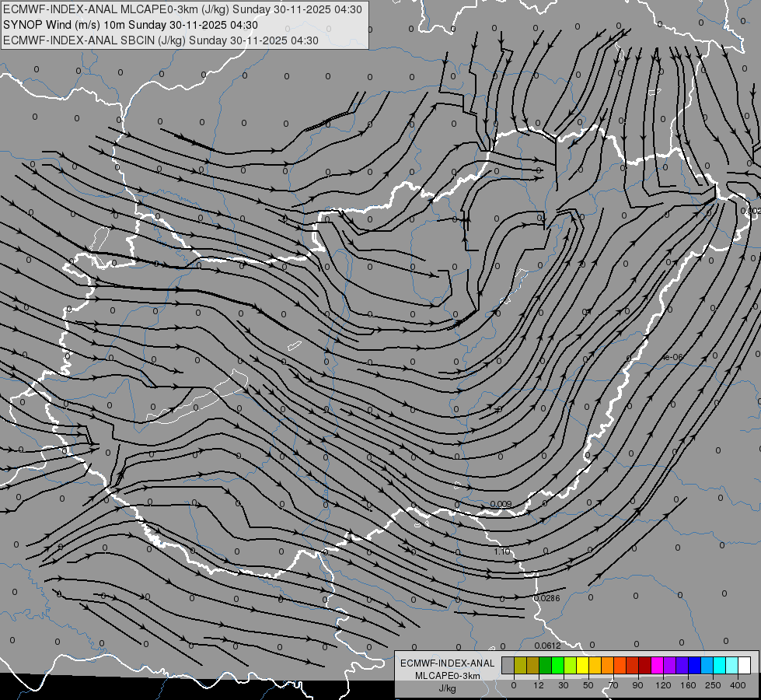Click the map value 4e-06

point(672,357)
